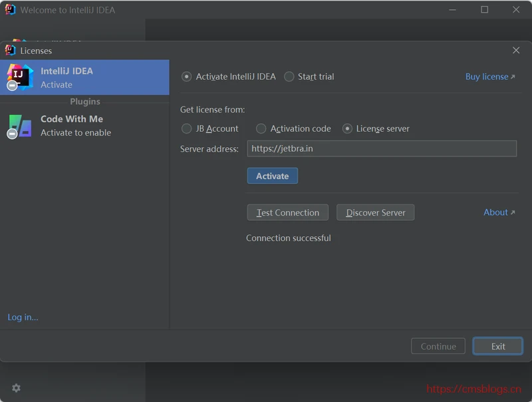The image size is (532, 402).
Task: Click the Discover Server button
Action: tap(375, 212)
